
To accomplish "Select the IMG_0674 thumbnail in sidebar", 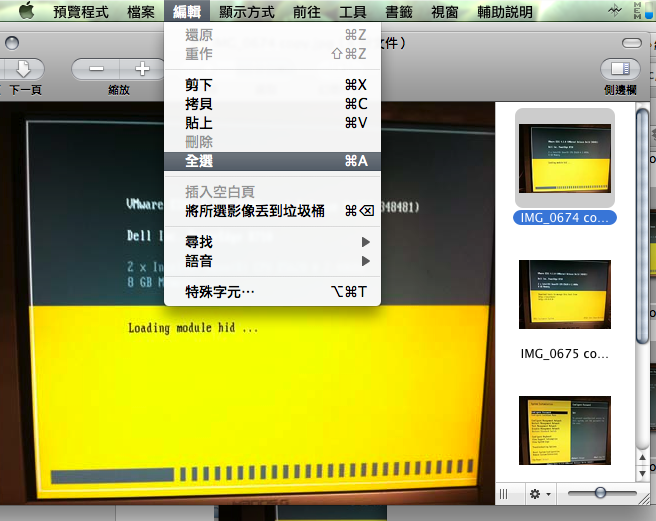I will tap(565, 158).
